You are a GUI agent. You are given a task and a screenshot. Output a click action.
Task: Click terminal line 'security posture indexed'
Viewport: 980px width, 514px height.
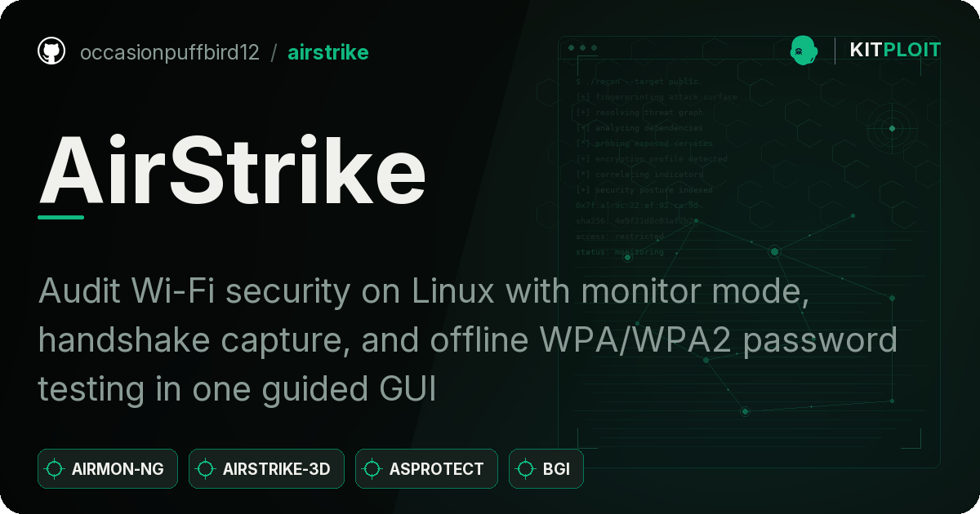click(x=644, y=190)
